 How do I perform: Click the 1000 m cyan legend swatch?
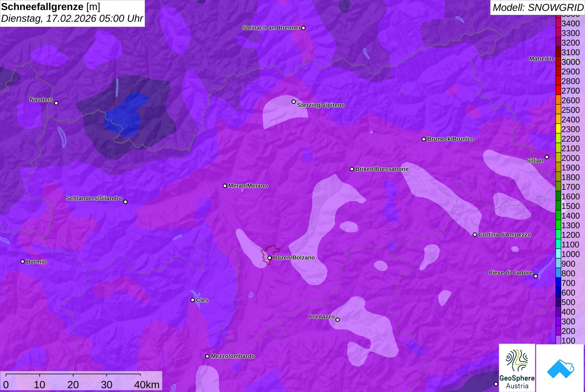click(x=558, y=254)
